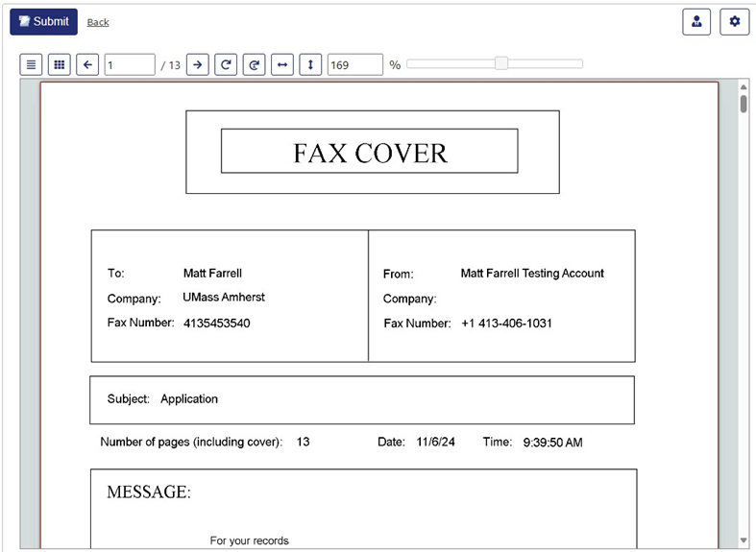Image resolution: width=756 pixels, height=552 pixels.
Task: Go to previous page arrow
Action: point(87,64)
